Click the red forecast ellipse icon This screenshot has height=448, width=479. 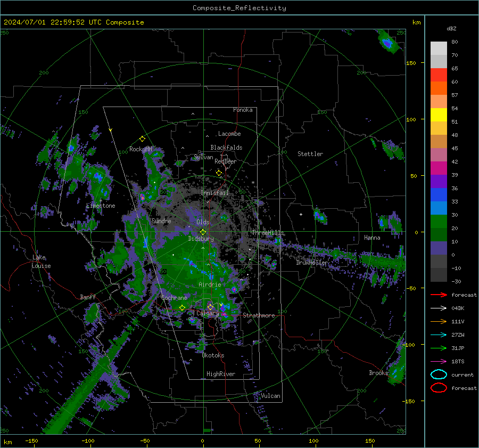click(439, 388)
